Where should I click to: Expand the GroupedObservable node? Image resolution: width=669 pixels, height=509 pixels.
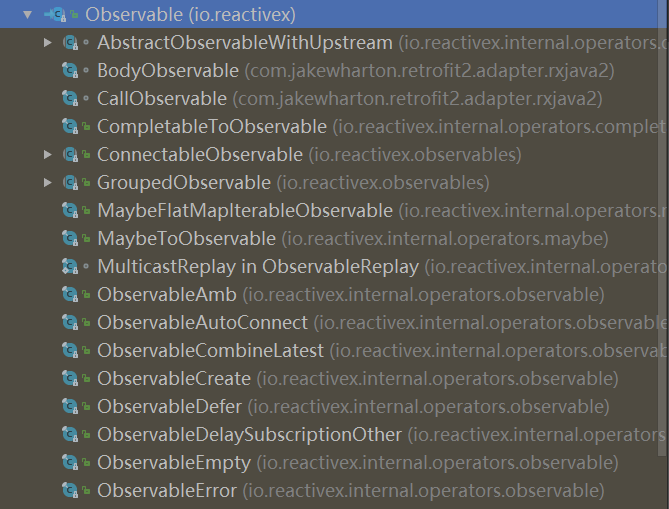click(48, 183)
